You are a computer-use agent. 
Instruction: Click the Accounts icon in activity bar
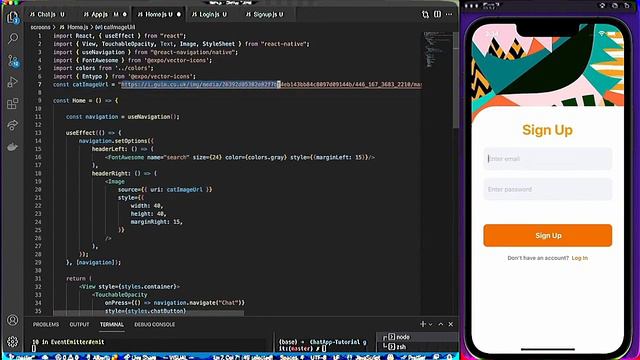(13, 320)
